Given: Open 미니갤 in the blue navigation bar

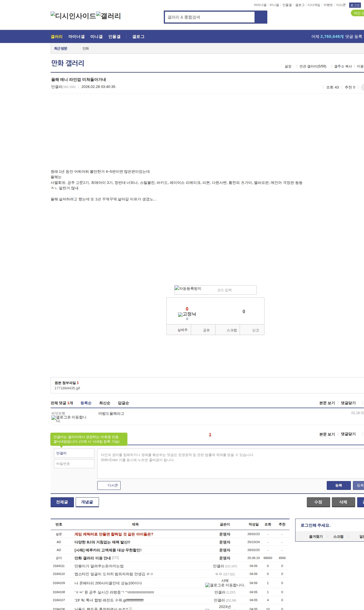Looking at the screenshot, I should pos(96,36).
